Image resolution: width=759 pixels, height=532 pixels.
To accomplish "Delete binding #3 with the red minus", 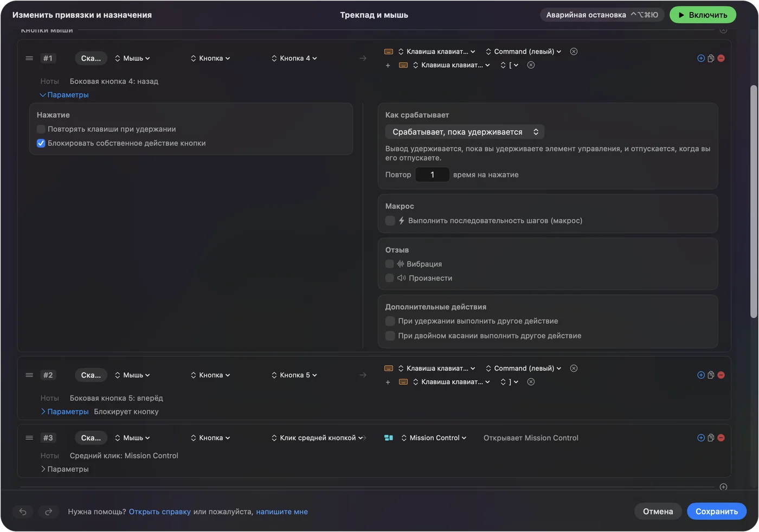I will pyautogui.click(x=721, y=438).
